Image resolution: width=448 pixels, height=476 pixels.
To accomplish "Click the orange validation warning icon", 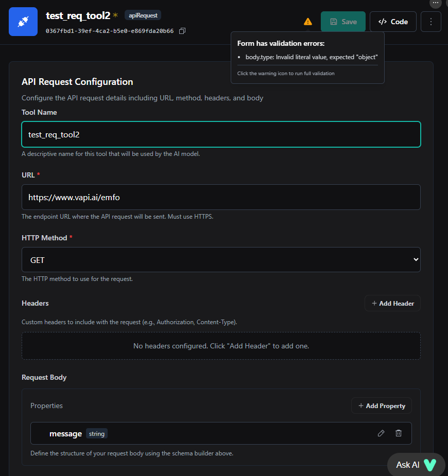I will (308, 22).
